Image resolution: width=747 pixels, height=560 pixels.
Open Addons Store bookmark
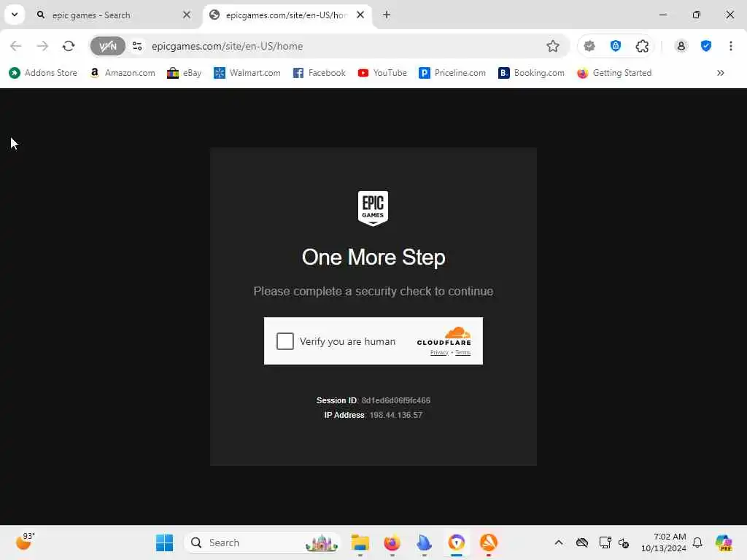43,73
